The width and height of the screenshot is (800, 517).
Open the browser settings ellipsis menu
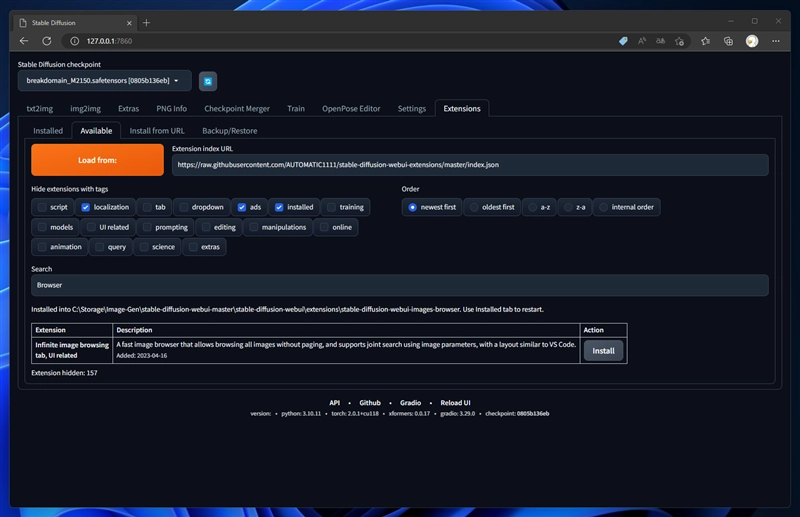click(x=776, y=41)
